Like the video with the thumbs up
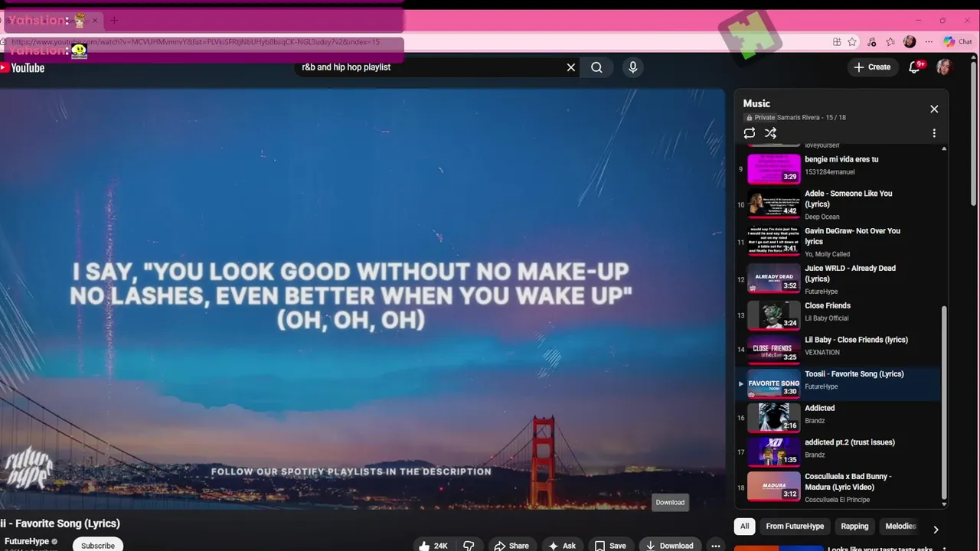 pyautogui.click(x=433, y=546)
